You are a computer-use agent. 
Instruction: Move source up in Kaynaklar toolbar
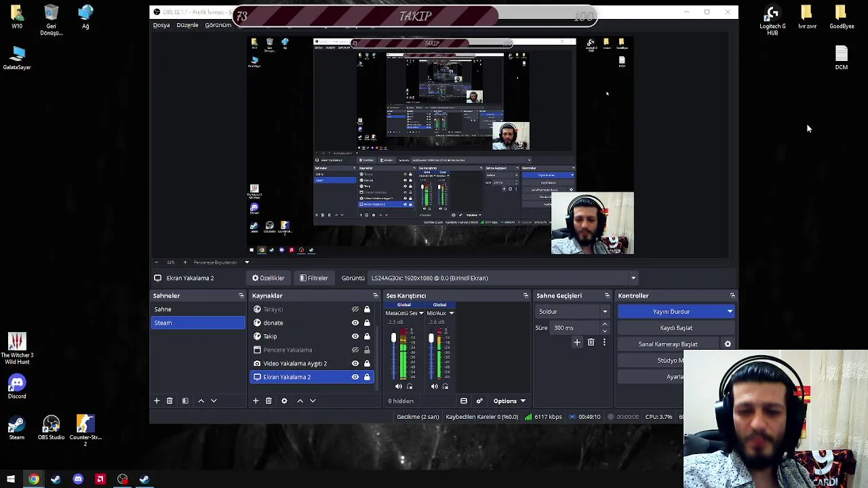tap(300, 401)
